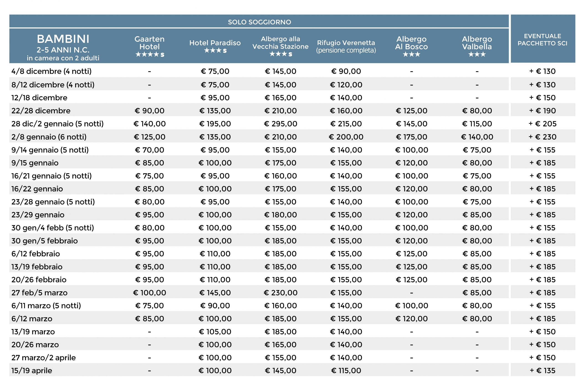Image resolution: width=583 pixels, height=392 pixels.
Task: Click the € 115,00 Valbella price
Action: click(477, 124)
